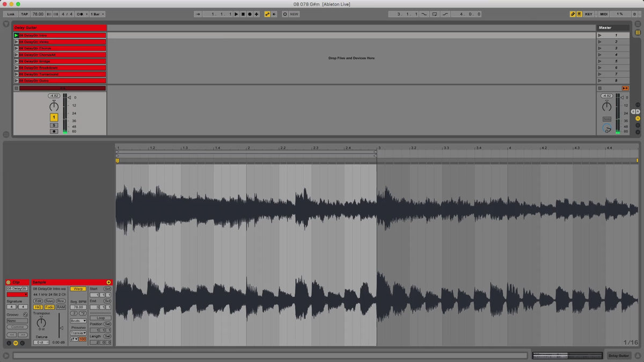Open the Beats warp mode dropdown
The image size is (644, 362).
(78, 321)
